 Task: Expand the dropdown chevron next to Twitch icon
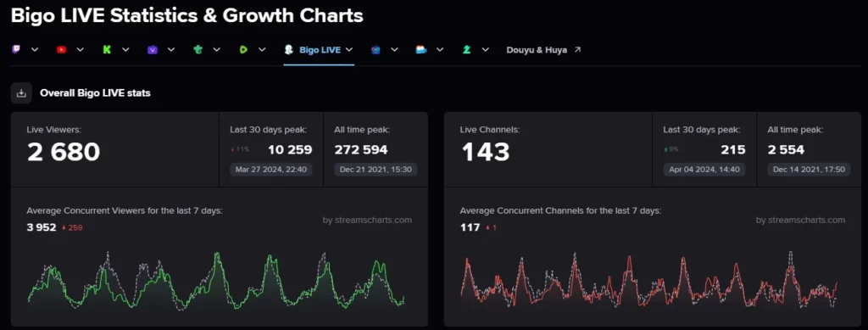pyautogui.click(x=35, y=49)
